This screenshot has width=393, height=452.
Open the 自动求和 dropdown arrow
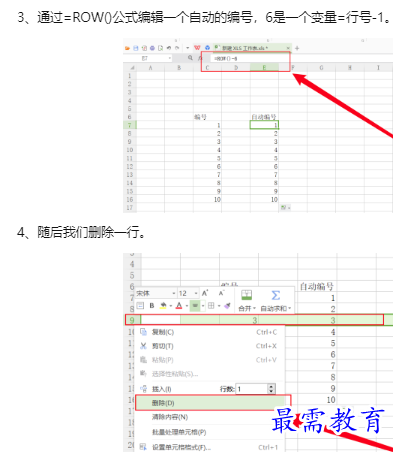[x=290, y=309]
